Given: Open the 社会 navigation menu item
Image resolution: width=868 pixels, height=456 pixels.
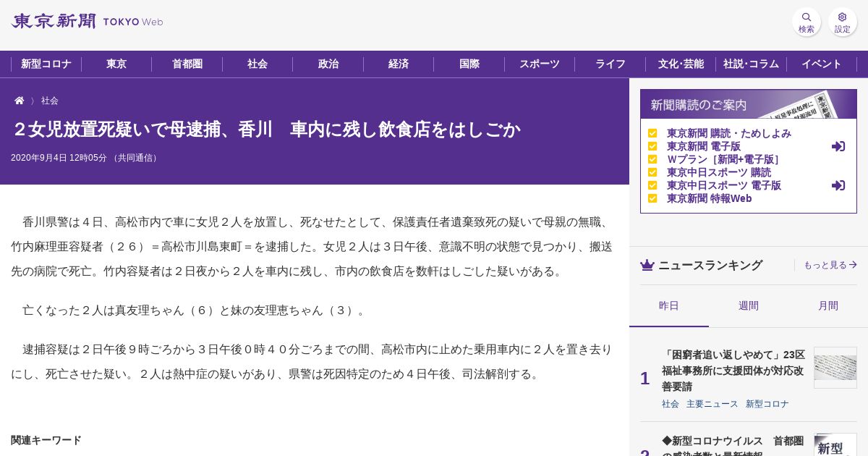Looking at the screenshot, I should pyautogui.click(x=258, y=64).
